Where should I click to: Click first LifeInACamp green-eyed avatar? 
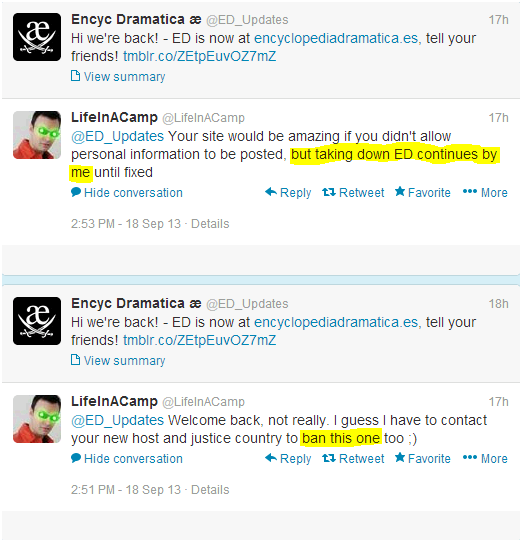[x=37, y=135]
